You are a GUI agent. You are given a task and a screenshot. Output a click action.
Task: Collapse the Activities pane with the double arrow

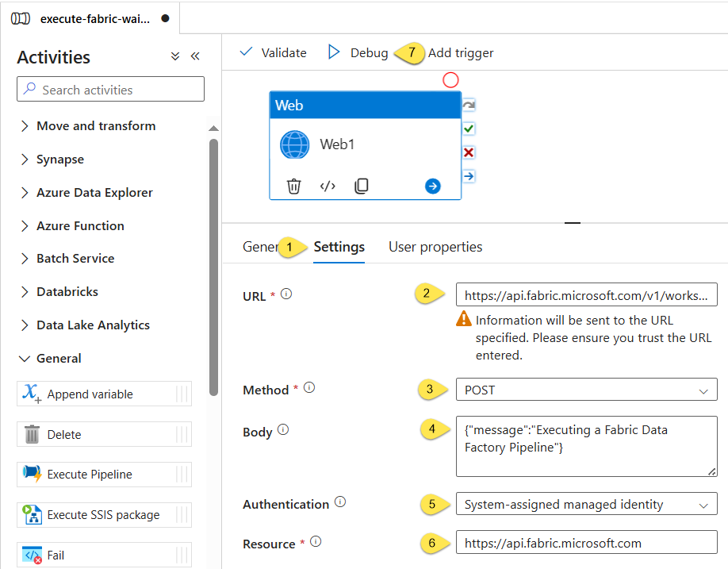[195, 56]
